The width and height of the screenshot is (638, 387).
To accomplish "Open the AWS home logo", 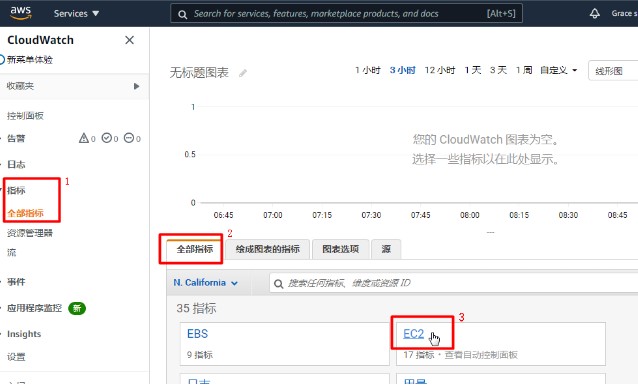I will 21,13.
